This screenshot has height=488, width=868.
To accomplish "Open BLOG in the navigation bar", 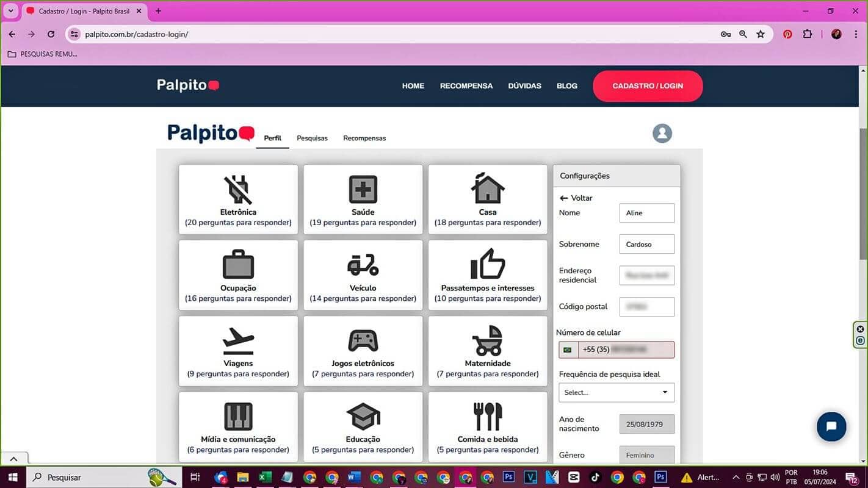I will 567,86.
